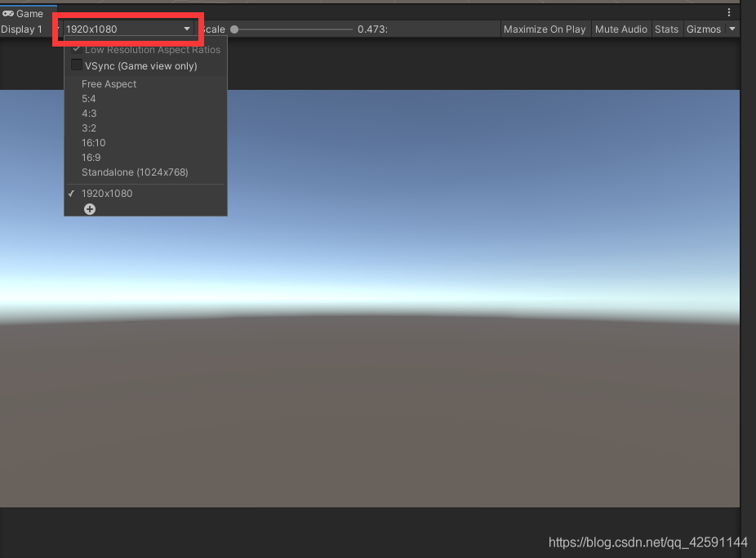Select the 16:10 aspect ratio

[x=145, y=143]
